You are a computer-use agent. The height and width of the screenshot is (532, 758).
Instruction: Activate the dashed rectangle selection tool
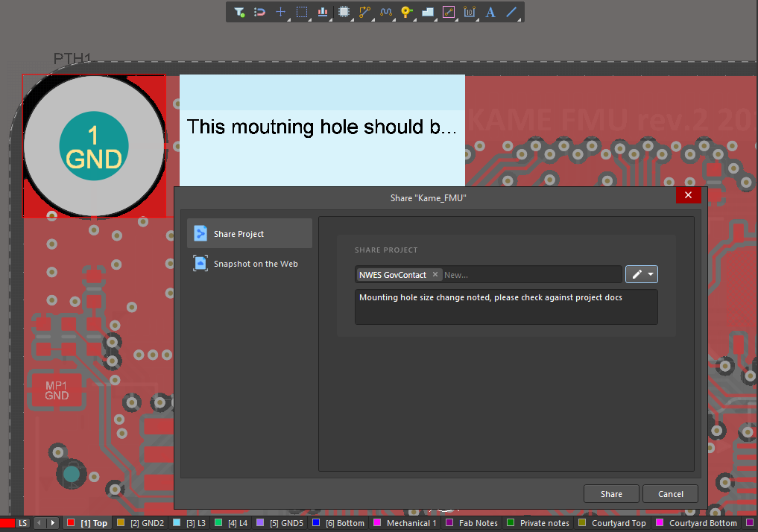point(302,12)
